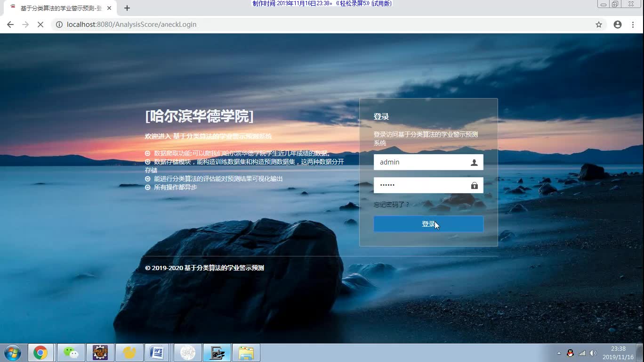
Task: Stop the page loading with the X icon
Action: pos(41,24)
